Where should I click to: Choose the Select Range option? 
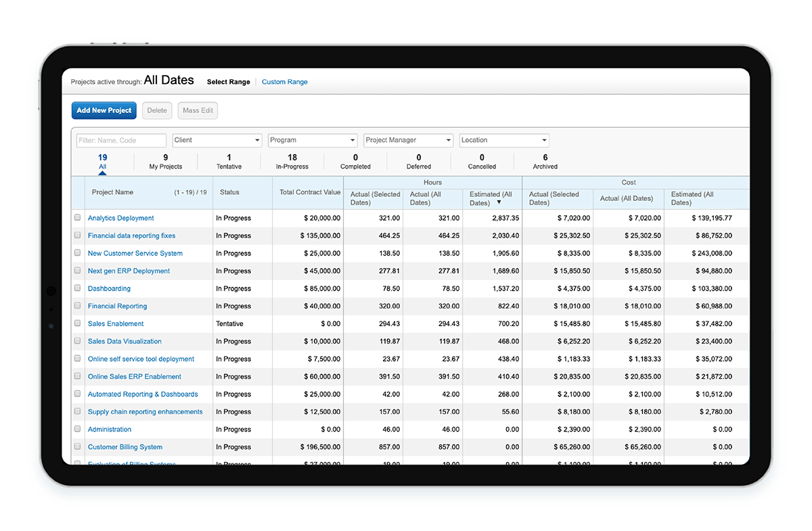(229, 82)
